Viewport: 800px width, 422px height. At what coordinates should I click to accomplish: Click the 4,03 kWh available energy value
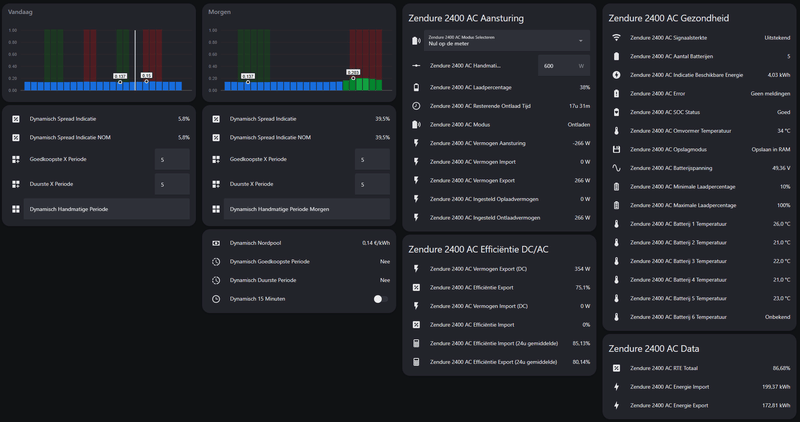point(779,75)
